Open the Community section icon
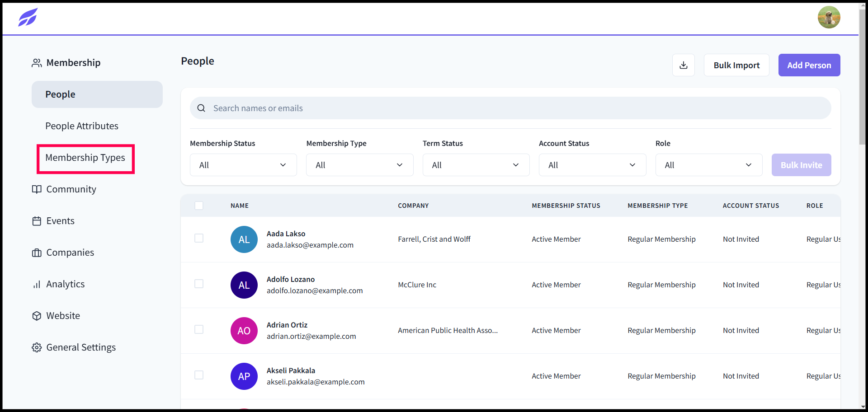This screenshot has width=868, height=412. [37, 189]
